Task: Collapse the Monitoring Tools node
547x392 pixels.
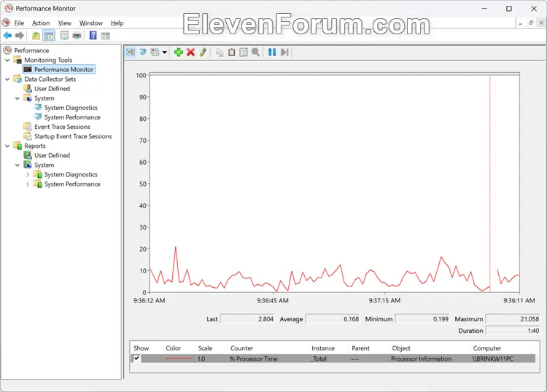Action: tap(7, 60)
